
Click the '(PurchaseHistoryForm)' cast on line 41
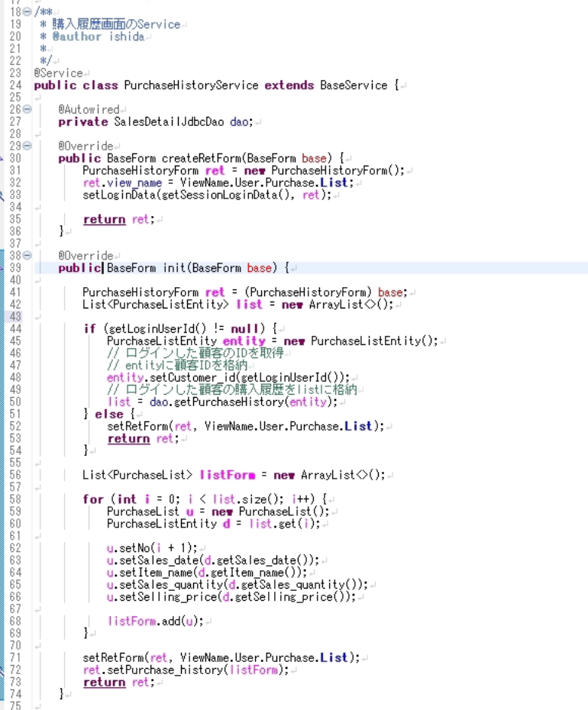point(308,292)
